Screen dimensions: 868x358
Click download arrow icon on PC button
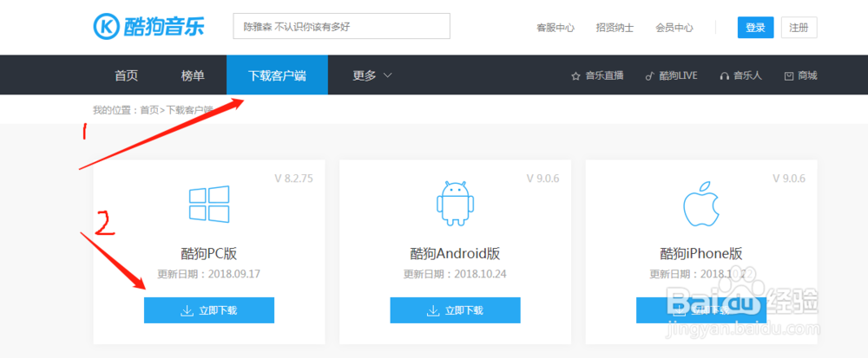(187, 310)
